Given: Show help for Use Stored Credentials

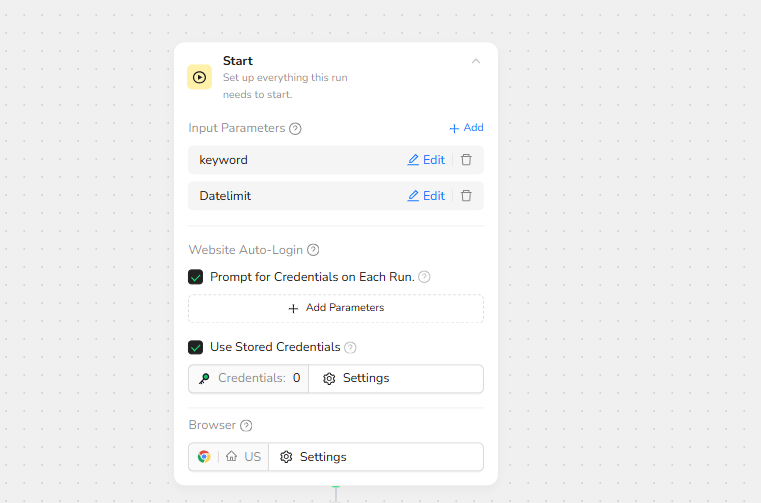Looking at the screenshot, I should click(350, 347).
